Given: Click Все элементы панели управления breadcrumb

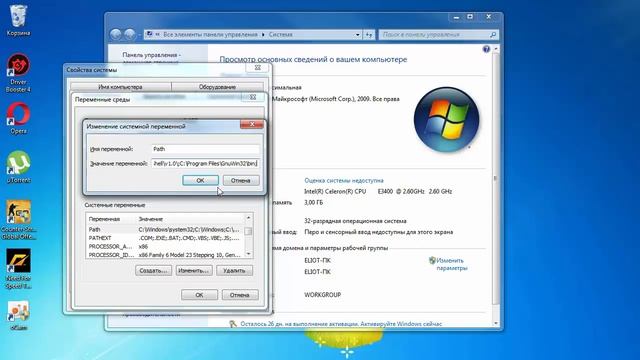Looking at the screenshot, I should [210, 35].
